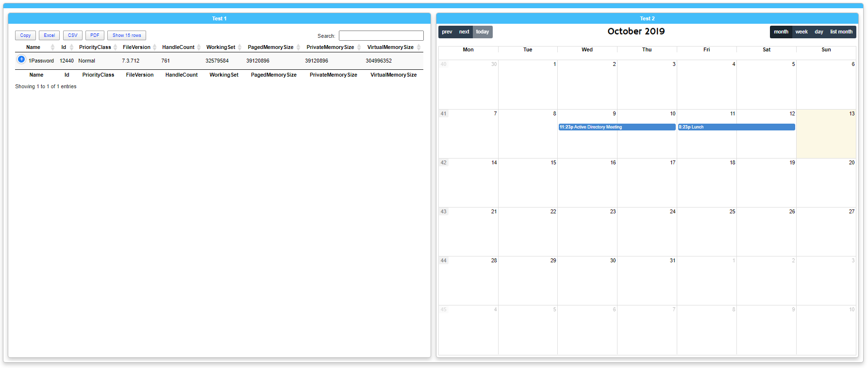This screenshot has width=868, height=368.
Task: Click into the Search field
Action: pyautogui.click(x=381, y=36)
